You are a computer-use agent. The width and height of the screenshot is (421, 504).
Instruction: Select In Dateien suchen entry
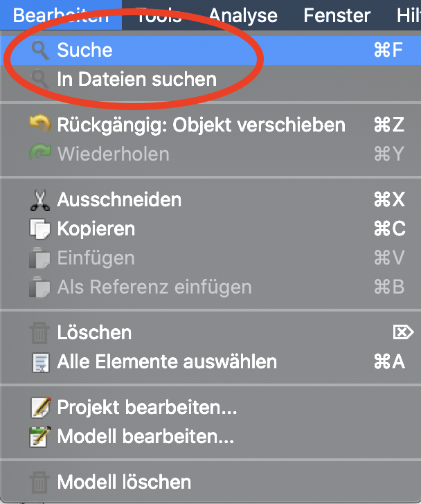(210, 79)
